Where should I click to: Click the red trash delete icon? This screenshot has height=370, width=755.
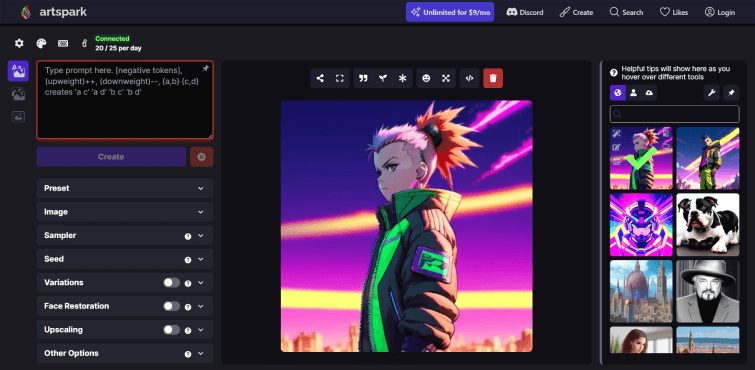493,78
